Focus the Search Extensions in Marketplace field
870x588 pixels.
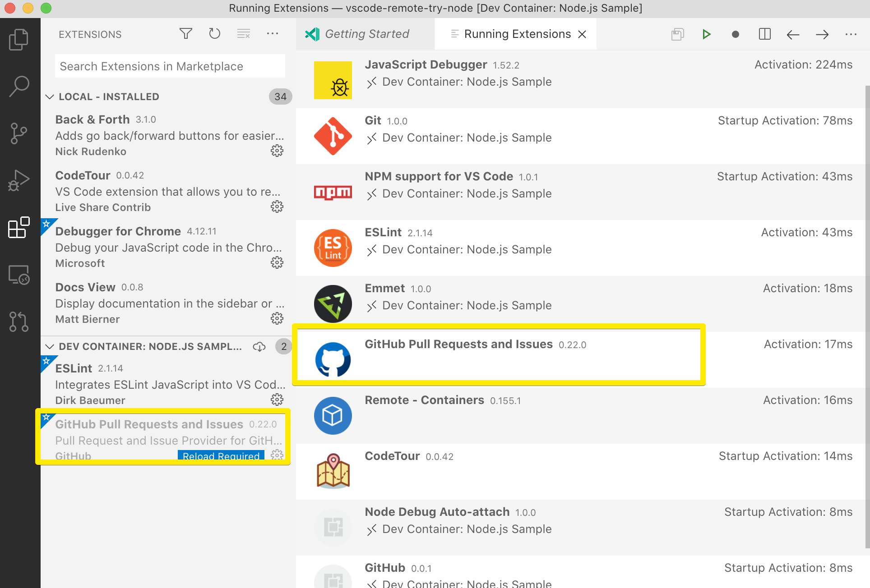point(170,66)
